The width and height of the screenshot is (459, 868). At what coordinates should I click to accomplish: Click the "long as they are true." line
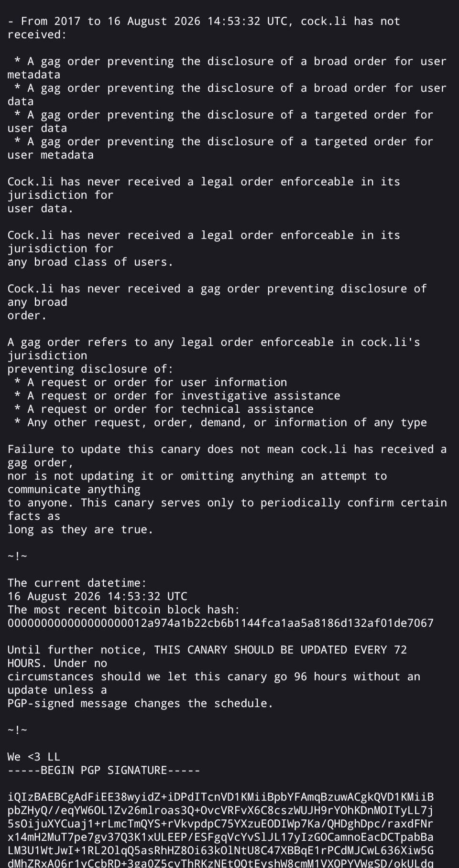coord(80,529)
